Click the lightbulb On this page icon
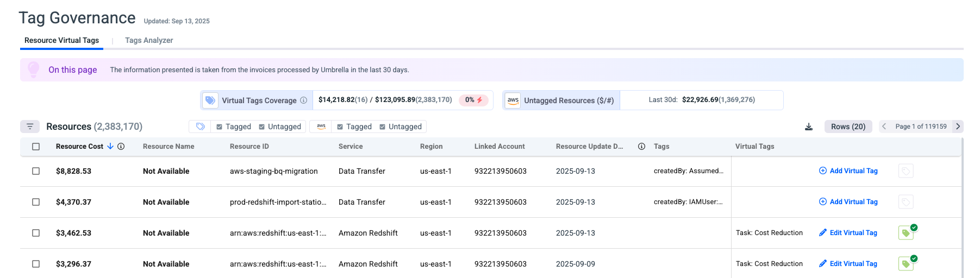The width and height of the screenshot is (980, 278). coord(34,69)
